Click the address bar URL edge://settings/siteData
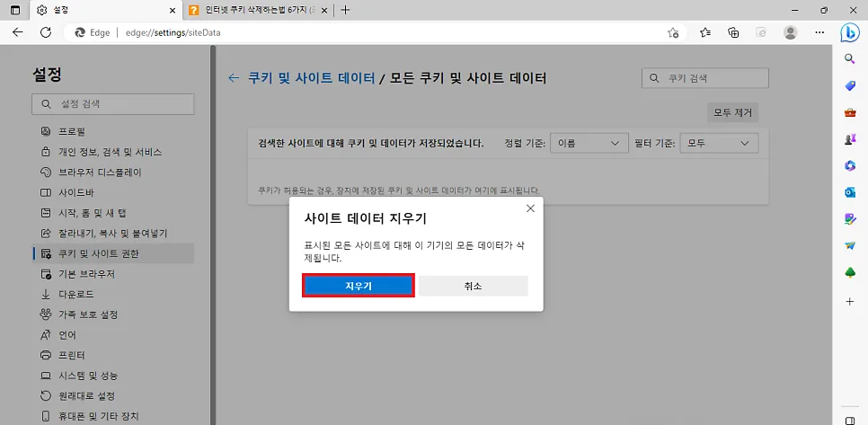Image resolution: width=868 pixels, height=425 pixels. (x=173, y=32)
